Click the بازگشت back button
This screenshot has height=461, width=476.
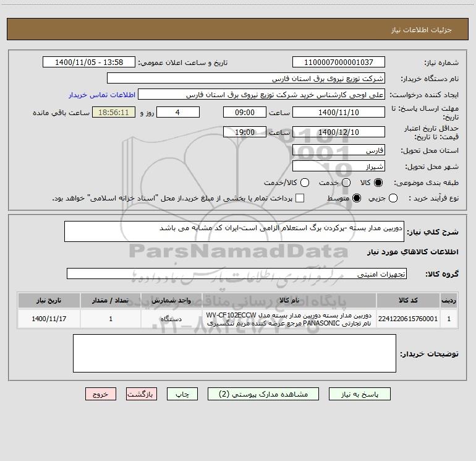(x=142, y=394)
